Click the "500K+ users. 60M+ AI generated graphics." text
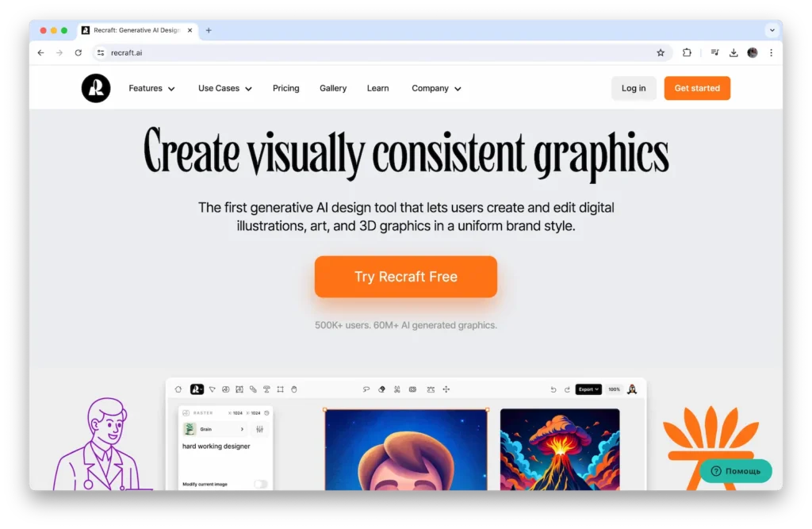 [406, 325]
